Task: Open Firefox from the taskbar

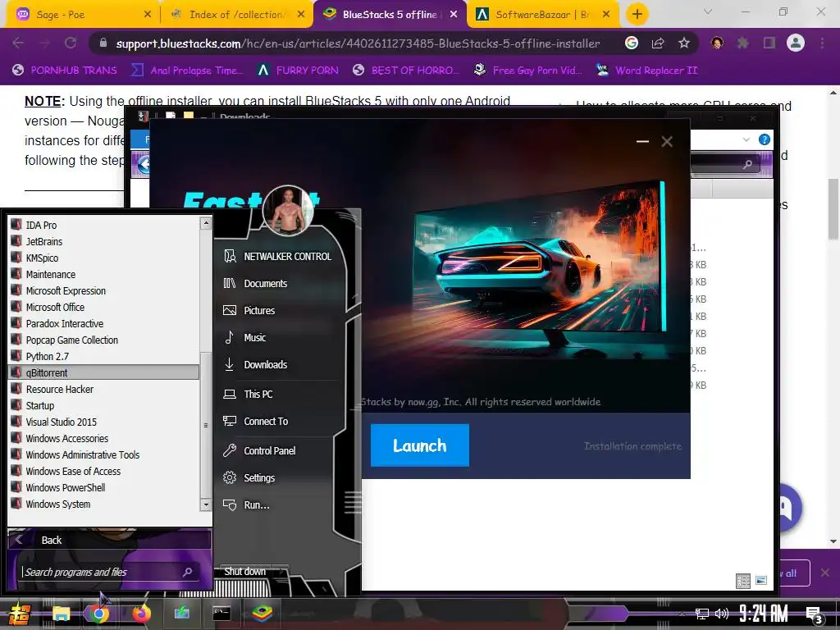Action: click(x=141, y=614)
